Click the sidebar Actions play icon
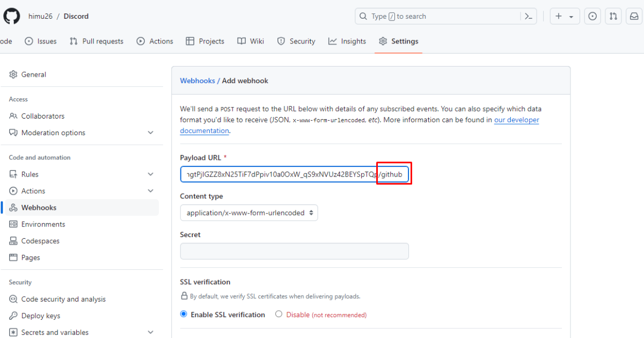Screen dimensions: 644x338 (x=13, y=191)
